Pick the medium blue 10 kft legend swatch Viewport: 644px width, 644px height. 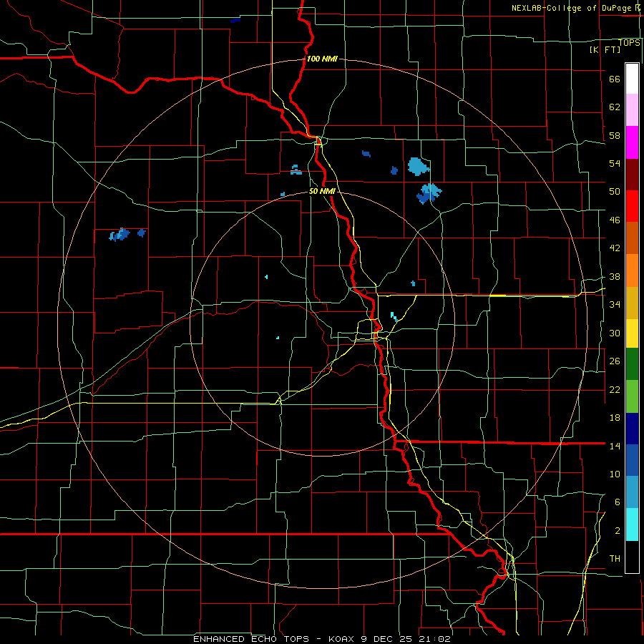click(632, 460)
